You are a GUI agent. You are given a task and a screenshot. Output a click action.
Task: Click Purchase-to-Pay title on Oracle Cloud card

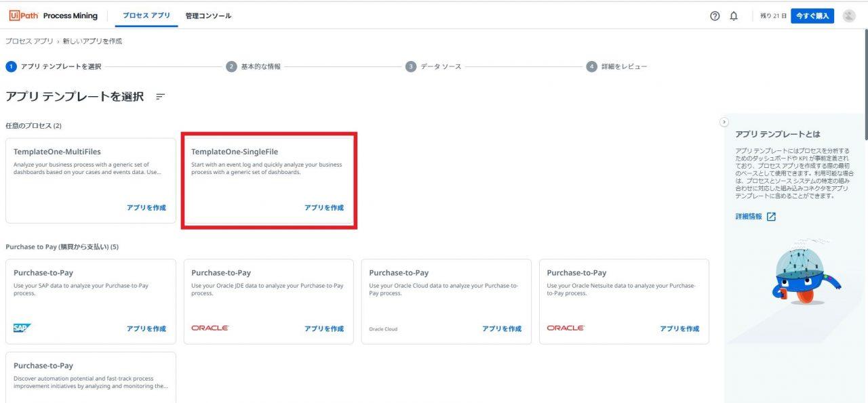pos(399,273)
